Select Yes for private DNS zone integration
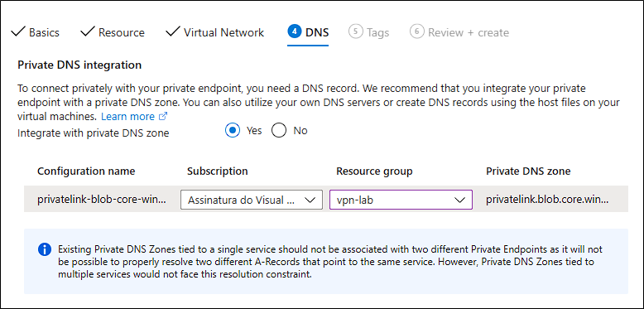This screenshot has width=644, height=309. [233, 131]
